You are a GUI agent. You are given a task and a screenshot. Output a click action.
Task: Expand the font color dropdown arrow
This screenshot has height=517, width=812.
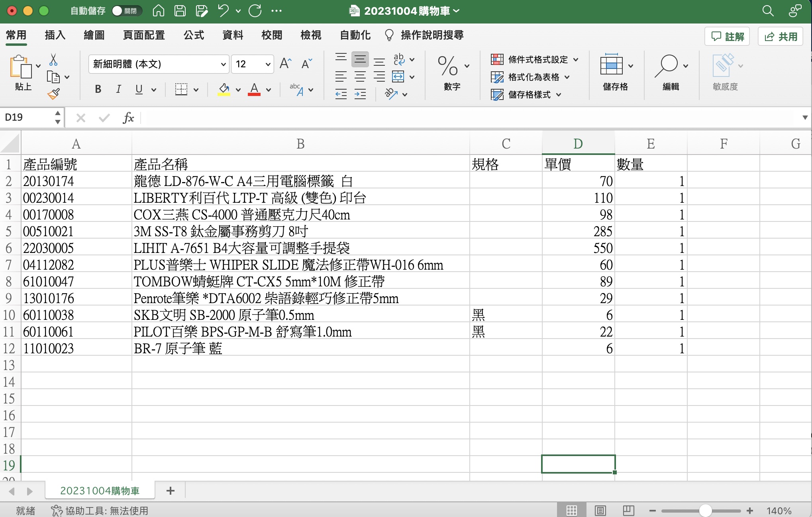269,90
